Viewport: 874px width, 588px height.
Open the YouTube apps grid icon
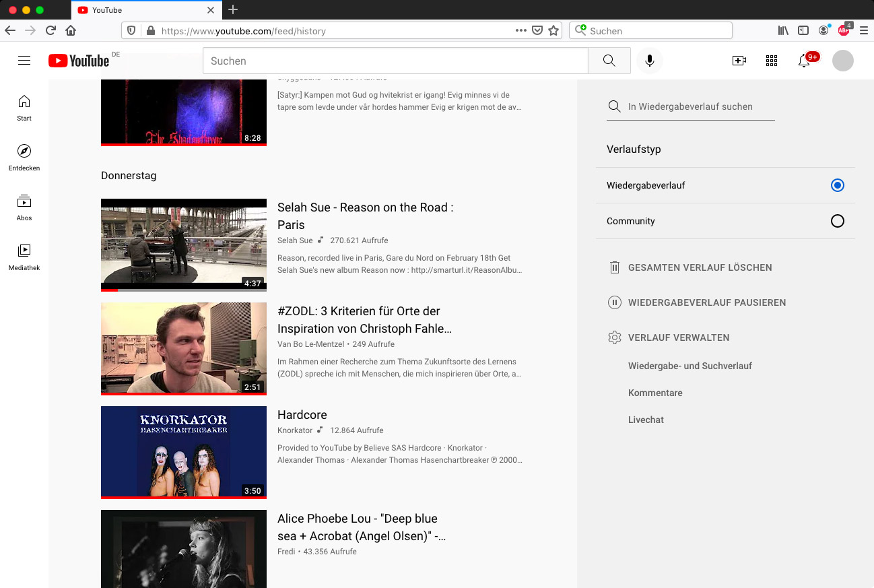(772, 61)
